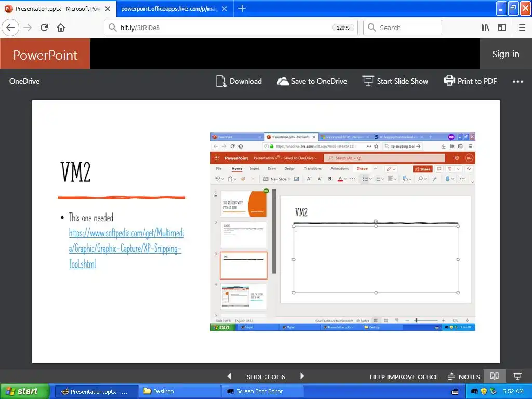
Task: Sign in to the Office account
Action: click(x=506, y=54)
